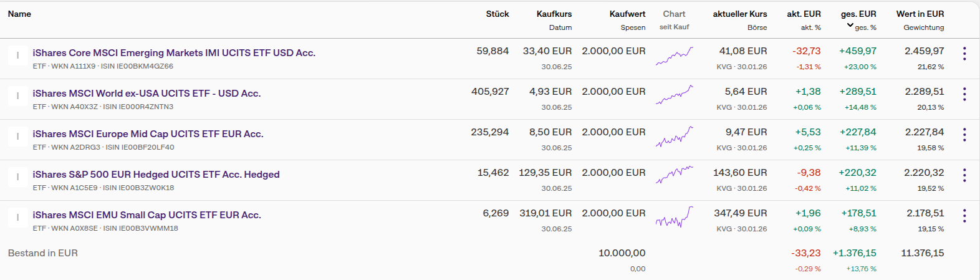Screen dimensions: 980x280
Task: Click the logo icon beside Emerging Markets IMI ETF
Action: [x=17, y=56]
